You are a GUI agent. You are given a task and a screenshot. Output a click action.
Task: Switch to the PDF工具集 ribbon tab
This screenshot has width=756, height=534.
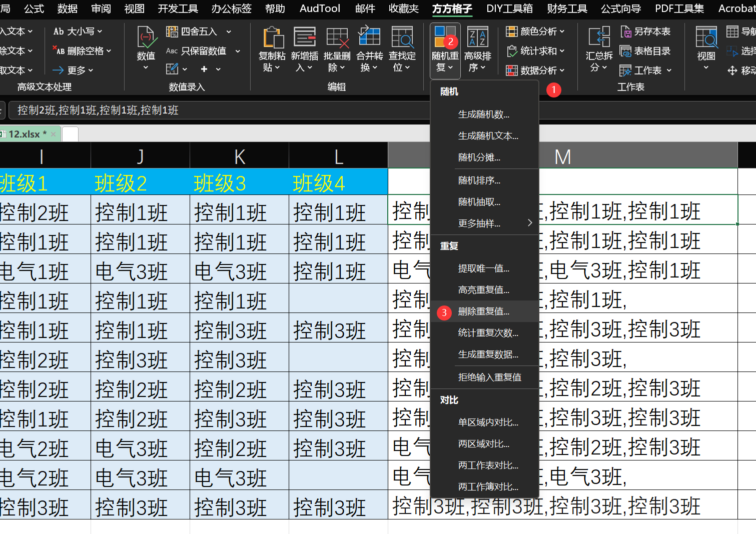(x=679, y=8)
